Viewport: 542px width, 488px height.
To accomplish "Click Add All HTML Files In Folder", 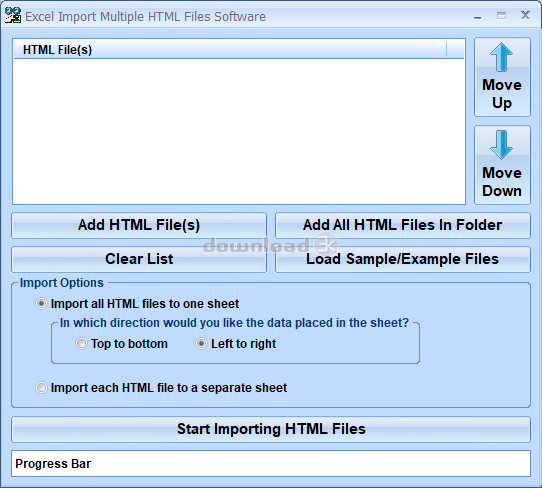I will point(403,225).
